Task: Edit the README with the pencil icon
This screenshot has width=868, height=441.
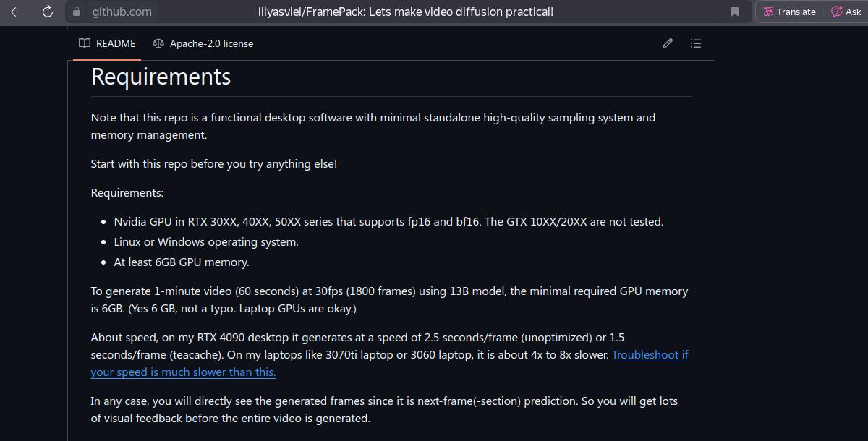Action: [668, 43]
